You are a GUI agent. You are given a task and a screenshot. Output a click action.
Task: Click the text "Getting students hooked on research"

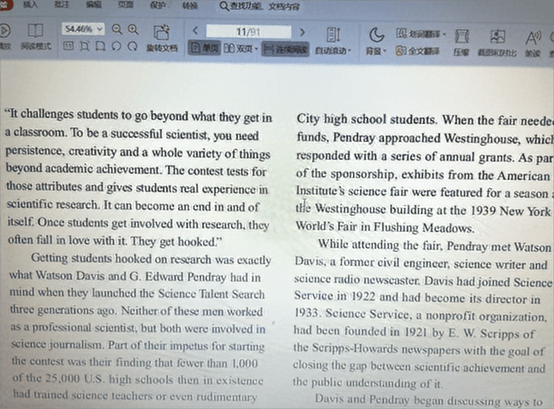click(121, 259)
